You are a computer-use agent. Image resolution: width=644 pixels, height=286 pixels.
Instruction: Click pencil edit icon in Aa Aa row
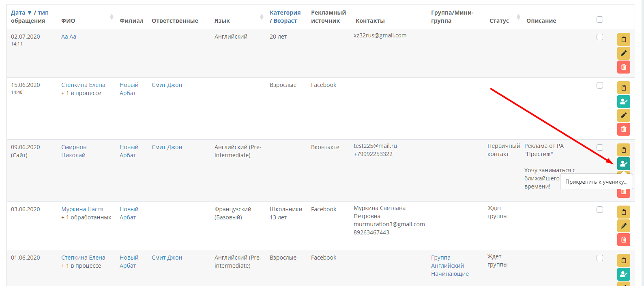coord(624,53)
